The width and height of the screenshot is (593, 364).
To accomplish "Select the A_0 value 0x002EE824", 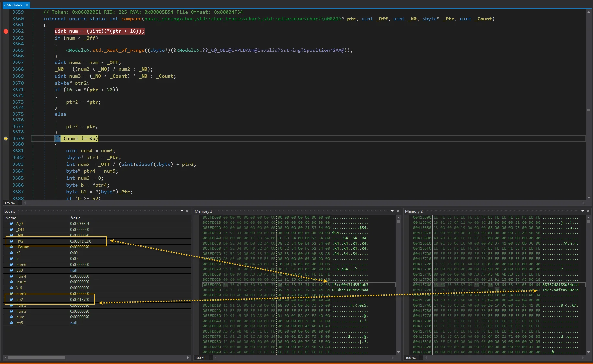I will 80,224.
